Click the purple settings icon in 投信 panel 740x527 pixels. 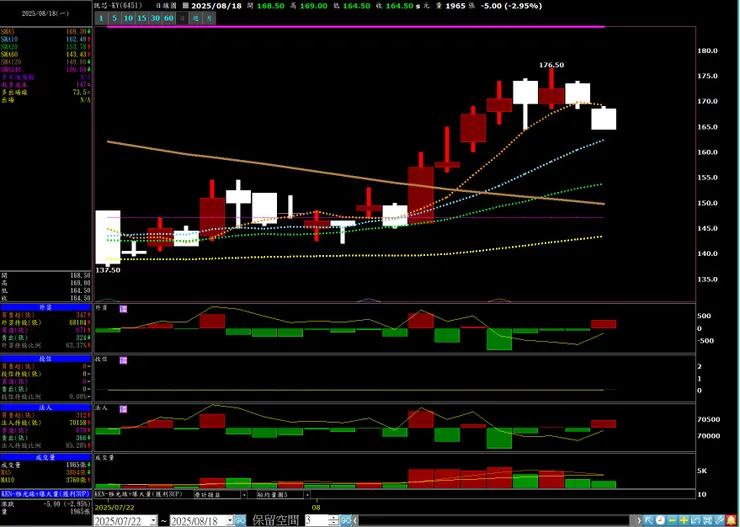click(x=123, y=360)
